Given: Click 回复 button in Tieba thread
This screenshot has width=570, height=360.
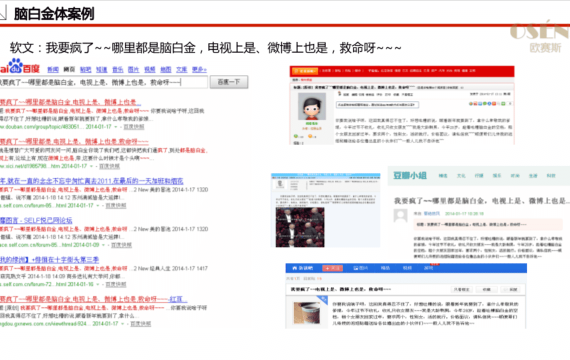Looking at the screenshot, I should point(511,289).
